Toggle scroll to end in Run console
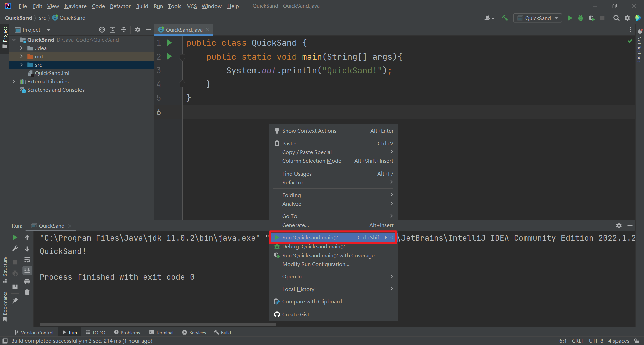Viewport: 644px width, 345px height. coord(27,270)
